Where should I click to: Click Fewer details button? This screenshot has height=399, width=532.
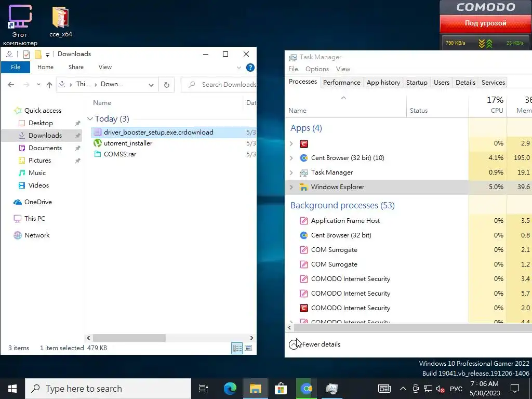tap(314, 344)
